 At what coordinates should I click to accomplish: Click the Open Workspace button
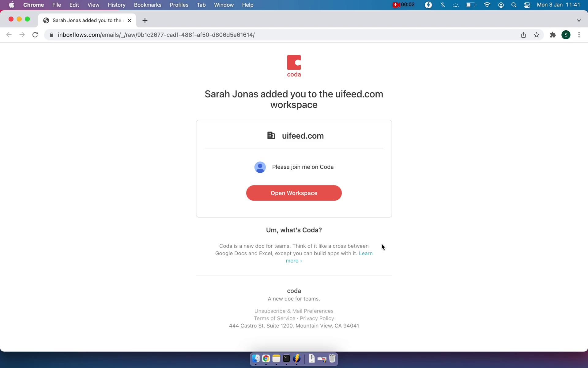[x=294, y=193]
